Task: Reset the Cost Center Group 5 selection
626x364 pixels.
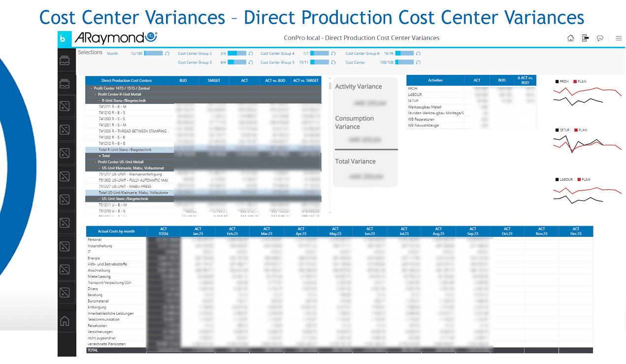Action: coord(333,63)
